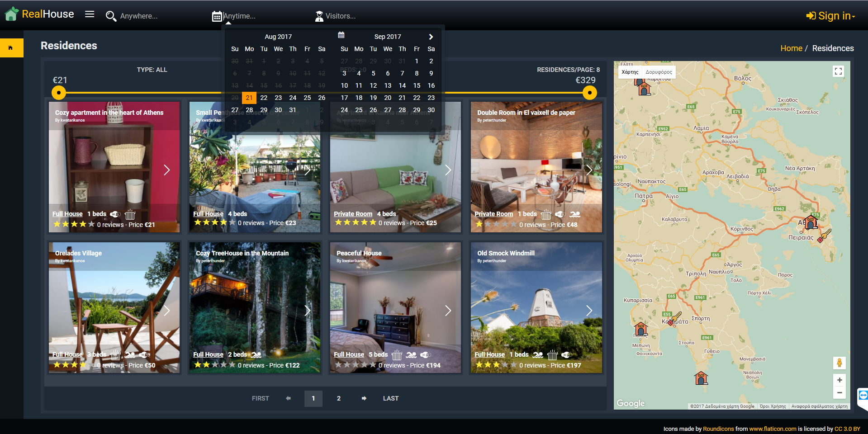Image resolution: width=868 pixels, height=434 pixels.
Task: Open Oreiades Village listing thumbnail
Action: 114,307
